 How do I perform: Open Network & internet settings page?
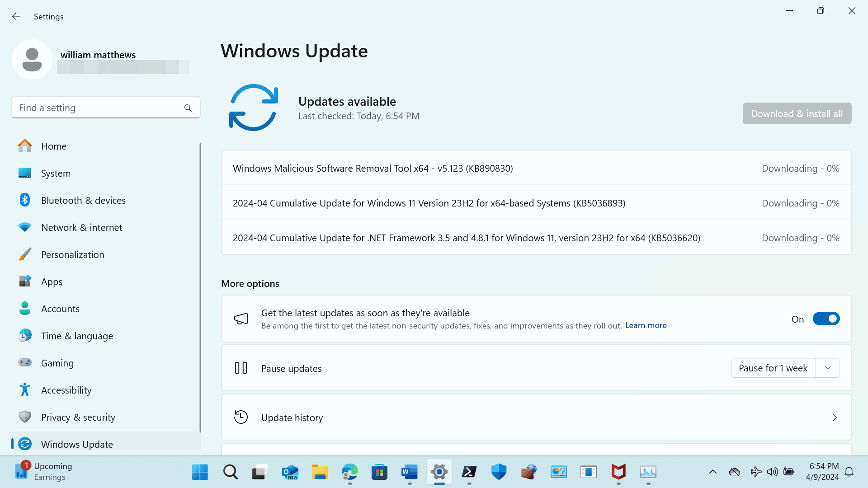coord(81,227)
